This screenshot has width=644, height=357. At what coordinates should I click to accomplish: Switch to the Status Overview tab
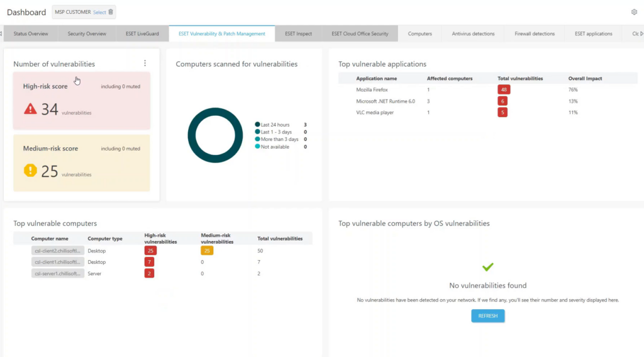point(31,33)
